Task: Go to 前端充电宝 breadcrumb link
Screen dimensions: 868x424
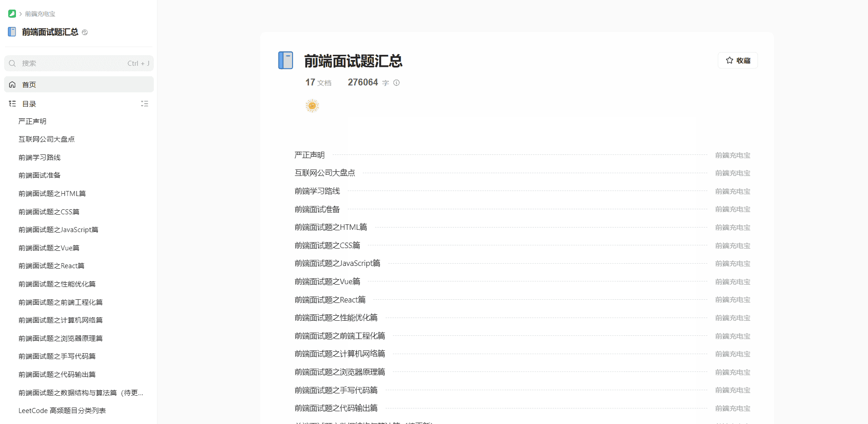Action: coord(40,14)
